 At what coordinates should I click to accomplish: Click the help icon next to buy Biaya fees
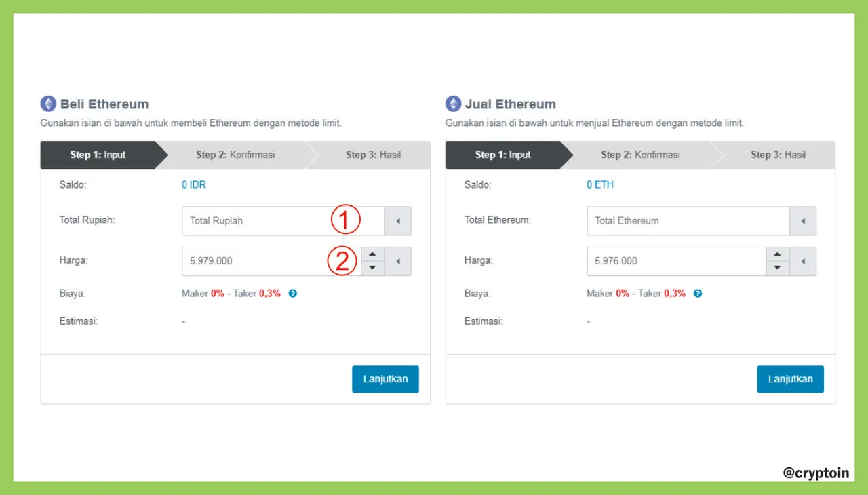[x=293, y=294]
